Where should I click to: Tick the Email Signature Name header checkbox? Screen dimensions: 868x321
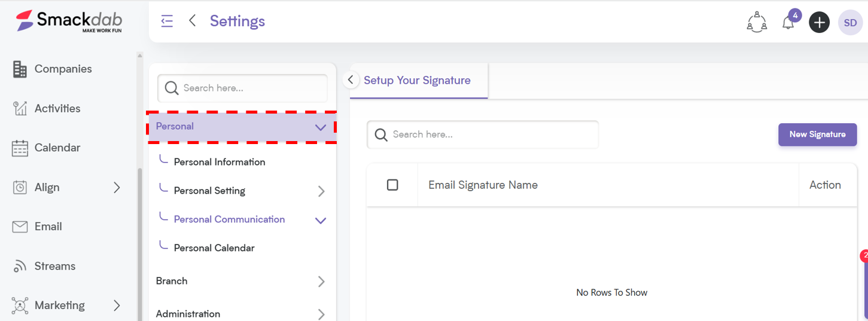392,185
